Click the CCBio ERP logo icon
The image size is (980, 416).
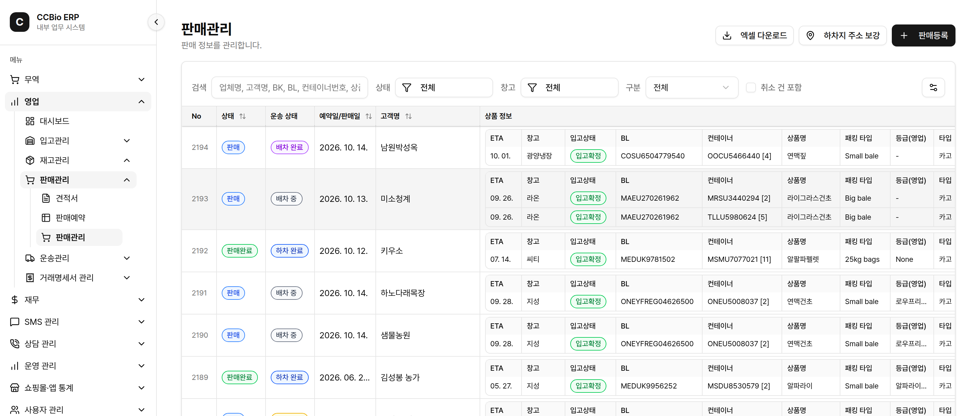pyautogui.click(x=19, y=22)
